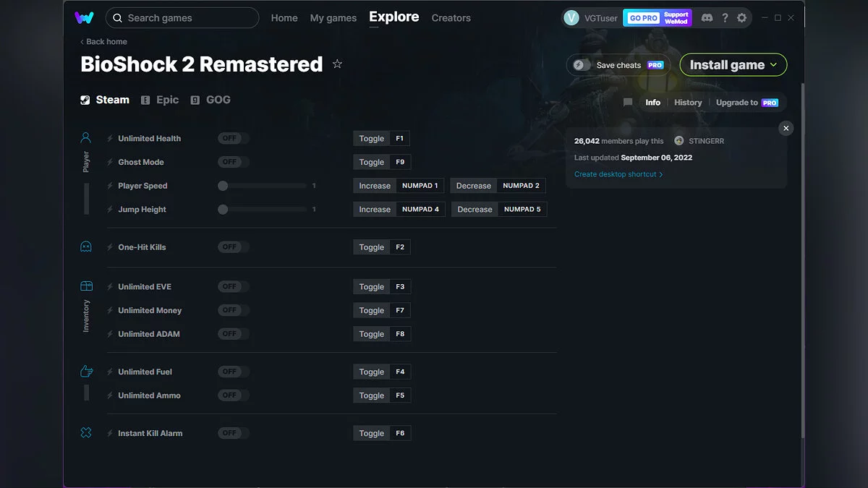The height and width of the screenshot is (488, 868).
Task: Click Jump Height Decrease button
Action: click(x=475, y=210)
